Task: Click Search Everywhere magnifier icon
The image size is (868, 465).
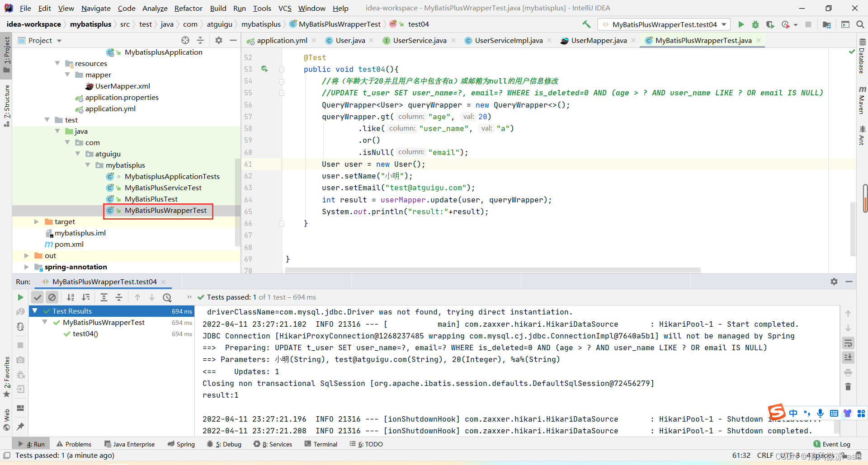Action: [x=860, y=24]
